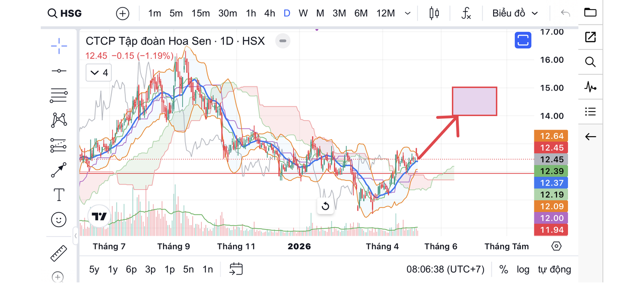644x297 pixels.
Task: Click the right sidebar search magnifier
Action: click(591, 62)
